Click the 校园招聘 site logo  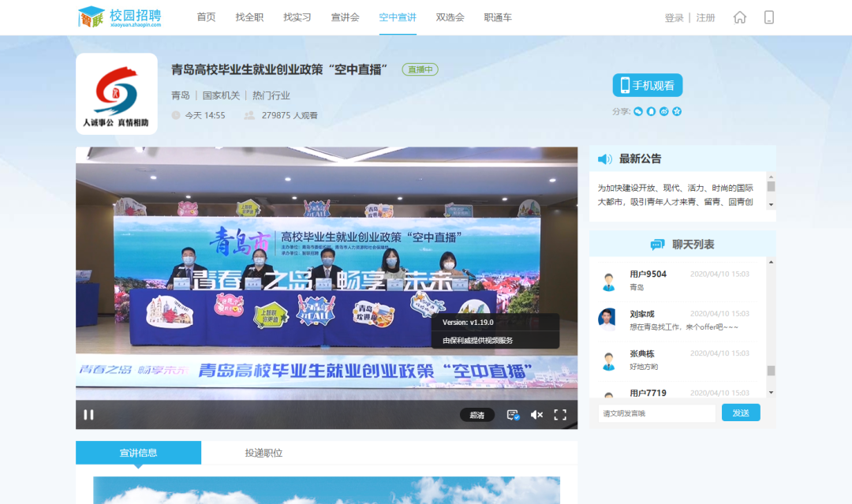point(120,17)
